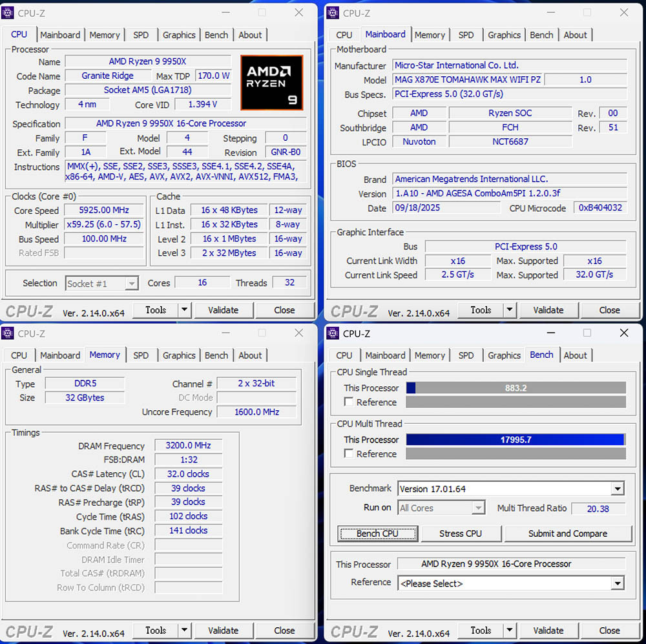
Task: Open the Reference "Please Select" dropdown
Action: (x=618, y=583)
